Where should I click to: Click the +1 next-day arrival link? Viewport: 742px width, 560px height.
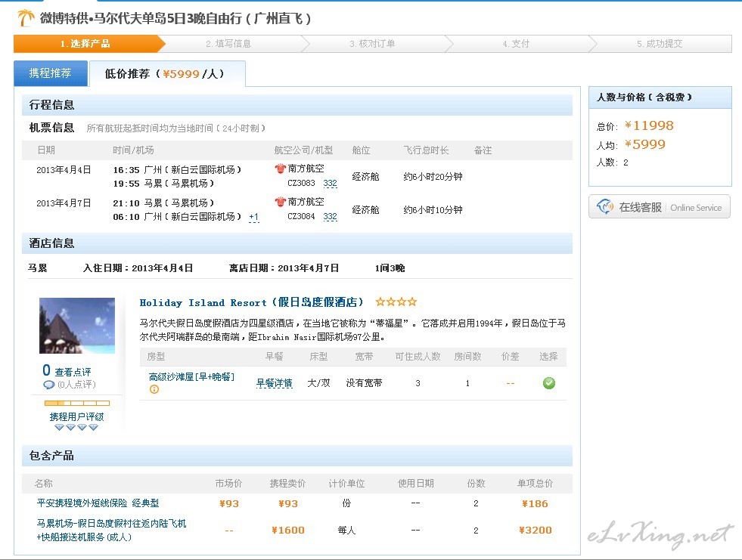[x=253, y=217]
